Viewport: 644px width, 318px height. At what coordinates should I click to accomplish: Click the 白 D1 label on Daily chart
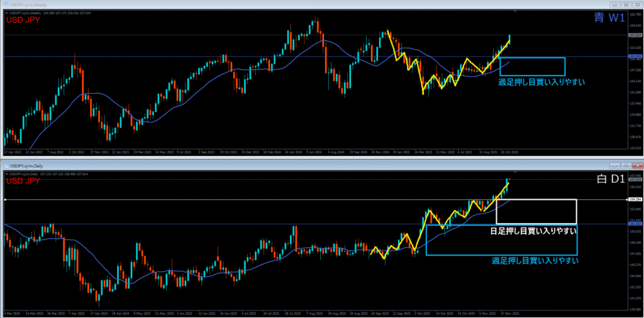tap(609, 180)
